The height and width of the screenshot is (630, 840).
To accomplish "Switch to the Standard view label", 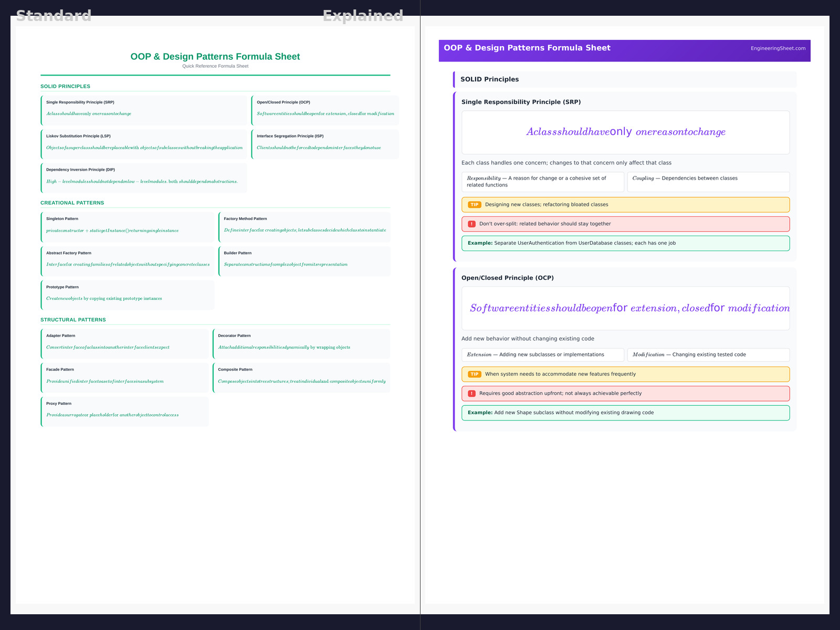I will (54, 16).
